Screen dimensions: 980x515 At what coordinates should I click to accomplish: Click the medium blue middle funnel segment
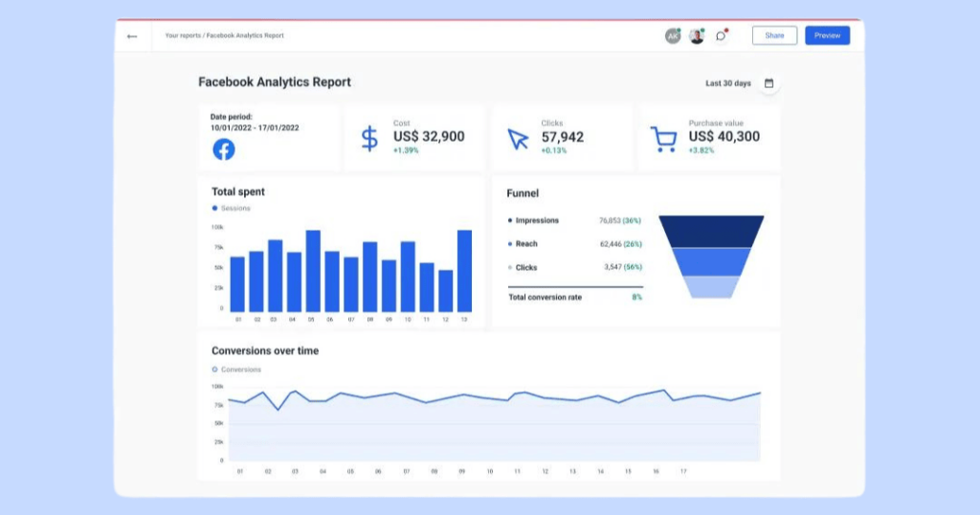point(711,262)
